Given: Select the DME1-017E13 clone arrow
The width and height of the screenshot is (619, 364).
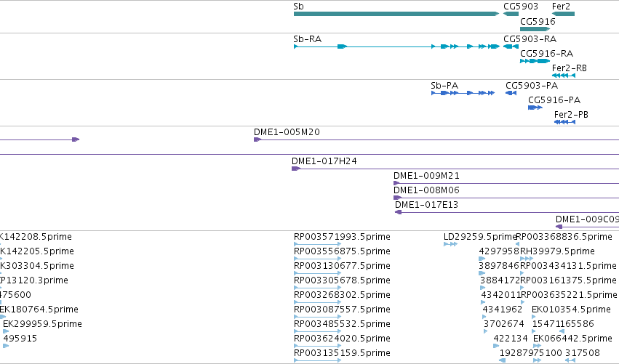Looking at the screenshot, I should (399, 212).
